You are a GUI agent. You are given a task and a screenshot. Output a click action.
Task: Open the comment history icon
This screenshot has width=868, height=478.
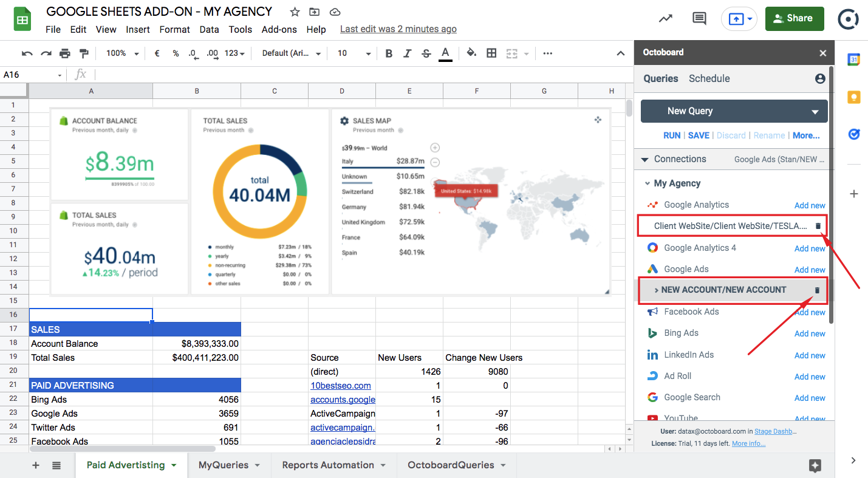tap(699, 19)
